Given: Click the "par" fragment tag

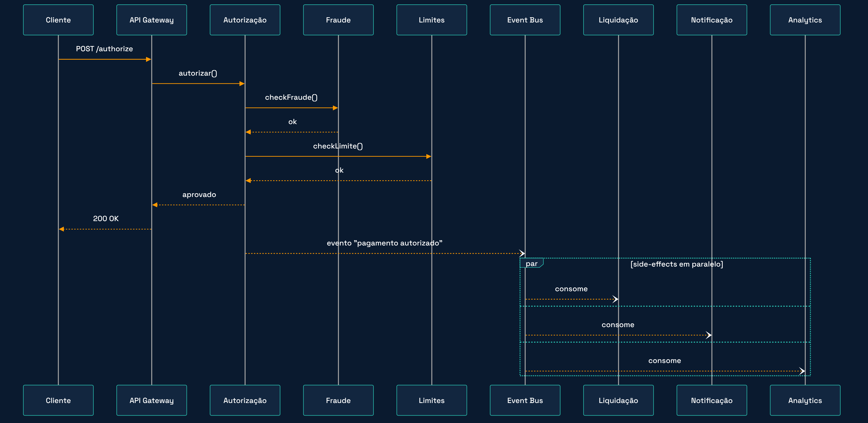Looking at the screenshot, I should [x=531, y=263].
